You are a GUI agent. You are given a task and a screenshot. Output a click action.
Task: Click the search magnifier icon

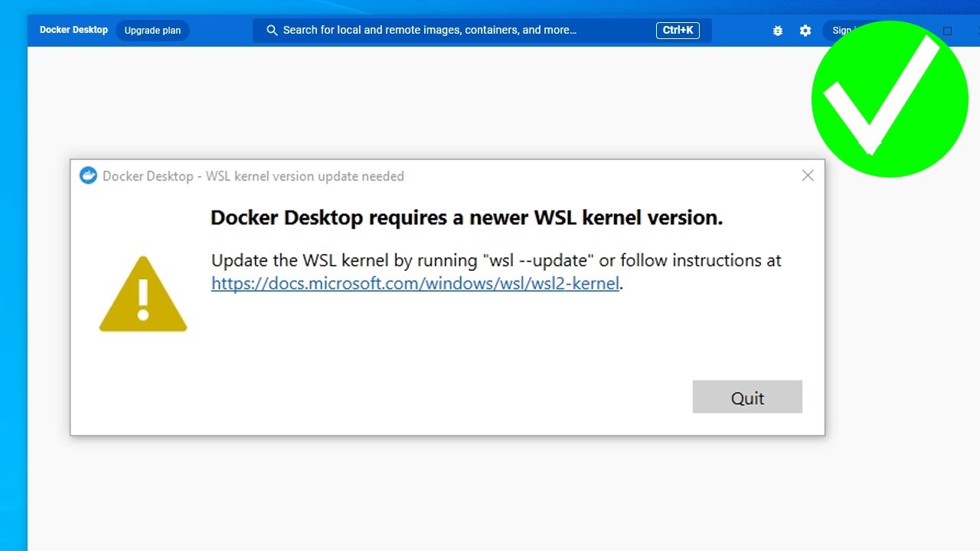(x=272, y=31)
